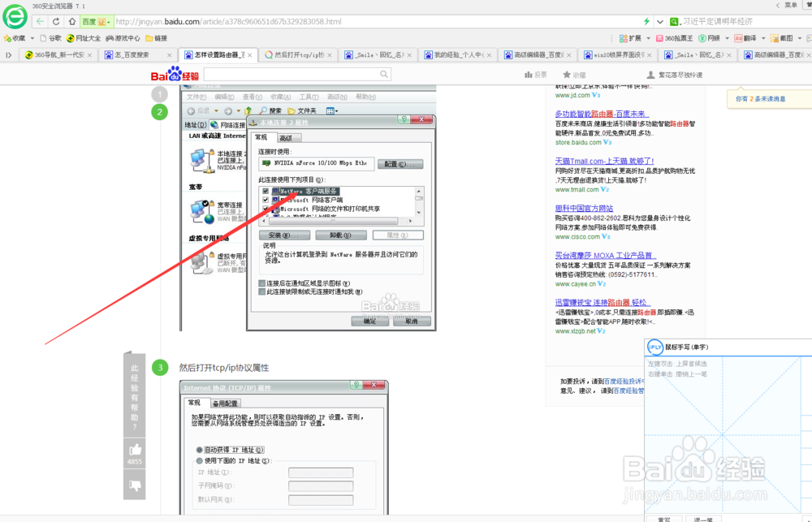The image size is (812, 522).
Task: Close the 怎_百度搜索 tab
Action: click(170, 55)
